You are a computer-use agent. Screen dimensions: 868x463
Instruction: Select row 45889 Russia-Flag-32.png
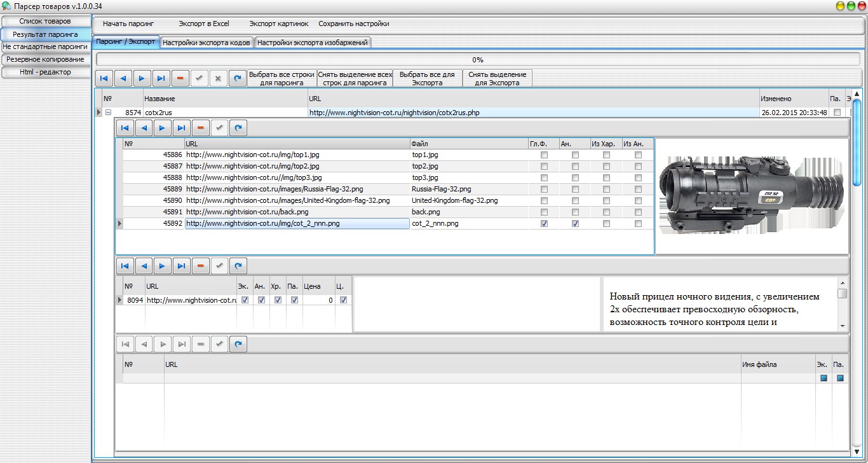pyautogui.click(x=388, y=189)
